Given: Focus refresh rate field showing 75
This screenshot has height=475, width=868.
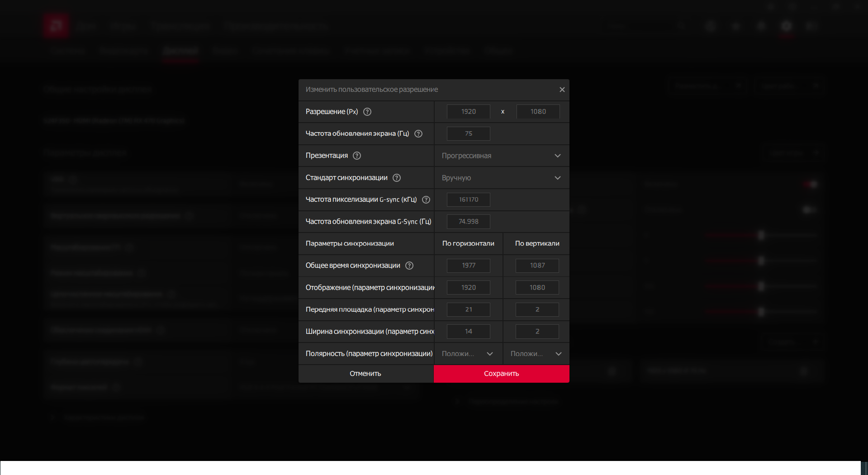Looking at the screenshot, I should (x=469, y=133).
